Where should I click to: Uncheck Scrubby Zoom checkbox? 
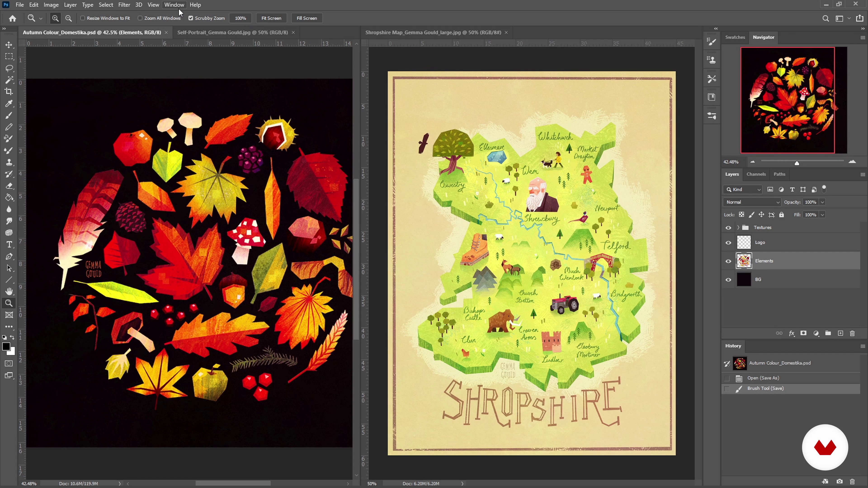coord(191,18)
